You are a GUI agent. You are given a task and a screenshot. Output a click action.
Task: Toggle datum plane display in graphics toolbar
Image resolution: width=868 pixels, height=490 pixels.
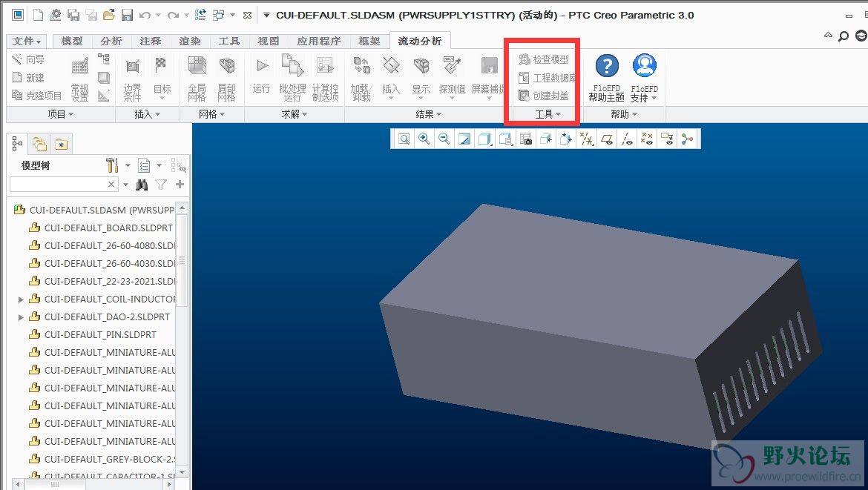[x=607, y=139]
